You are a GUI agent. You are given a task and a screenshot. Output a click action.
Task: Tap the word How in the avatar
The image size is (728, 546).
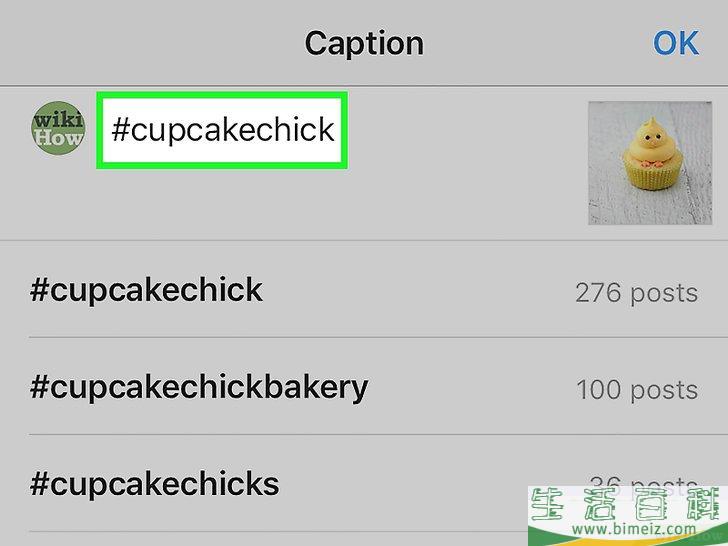[58, 138]
